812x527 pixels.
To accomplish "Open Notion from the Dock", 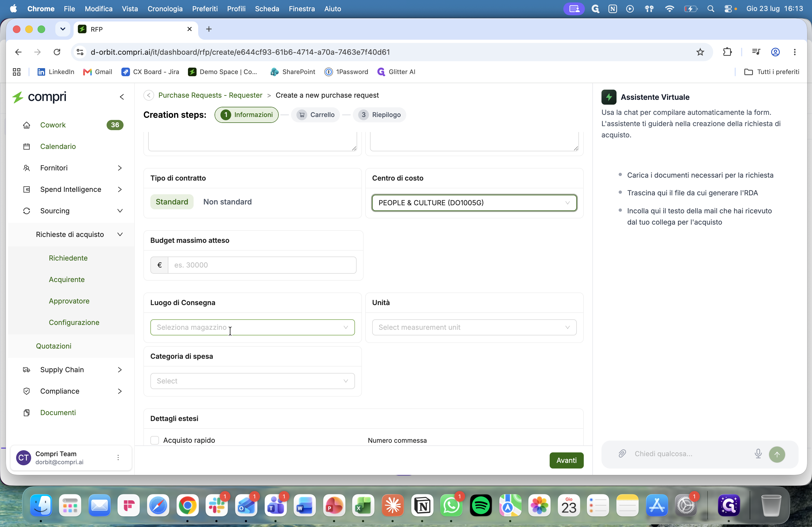I will [x=422, y=506].
